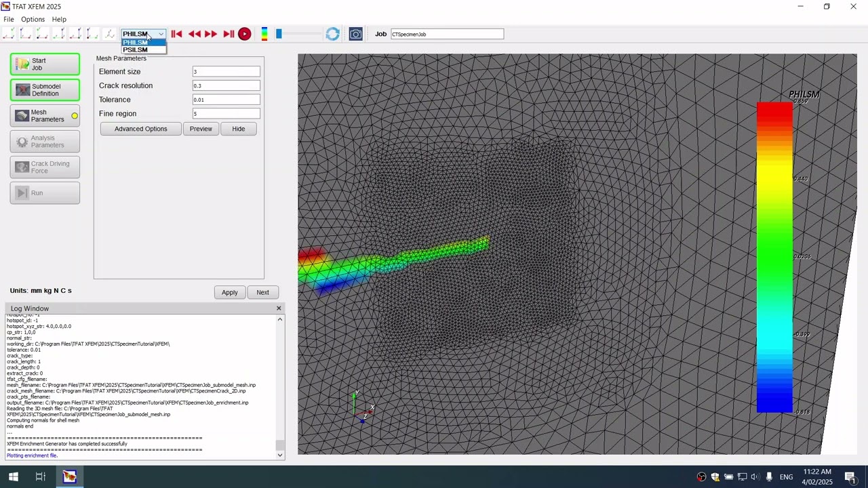The height and width of the screenshot is (488, 868).
Task: Click the 'Units: mm kg N C s' text
Action: pyautogui.click(x=41, y=290)
